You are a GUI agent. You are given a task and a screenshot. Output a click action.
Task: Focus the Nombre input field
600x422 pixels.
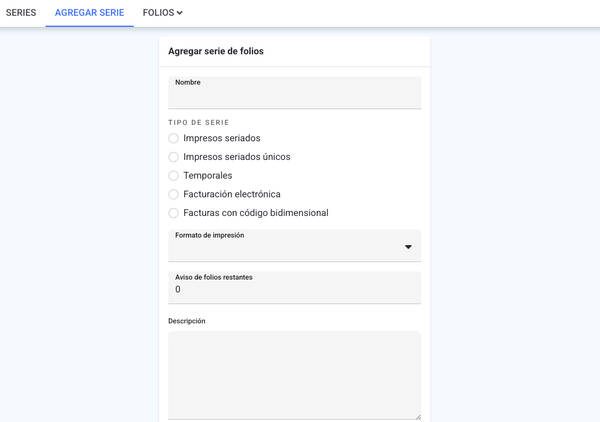point(294,93)
